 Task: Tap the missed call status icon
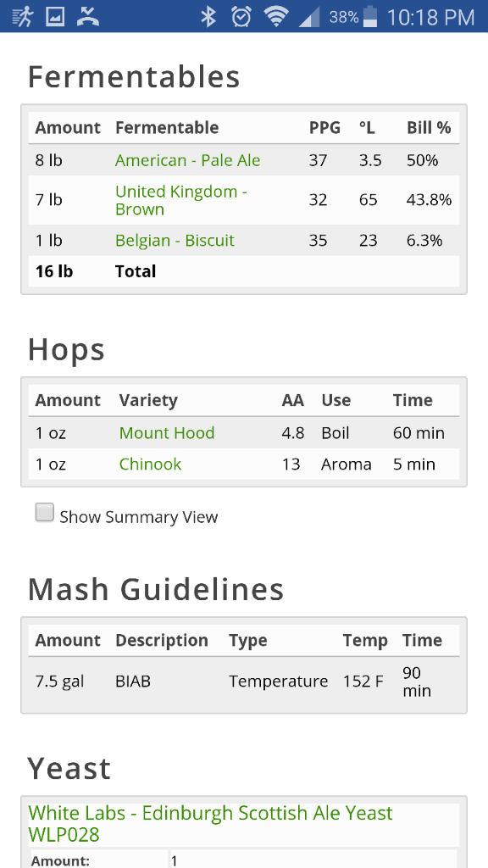(87, 17)
